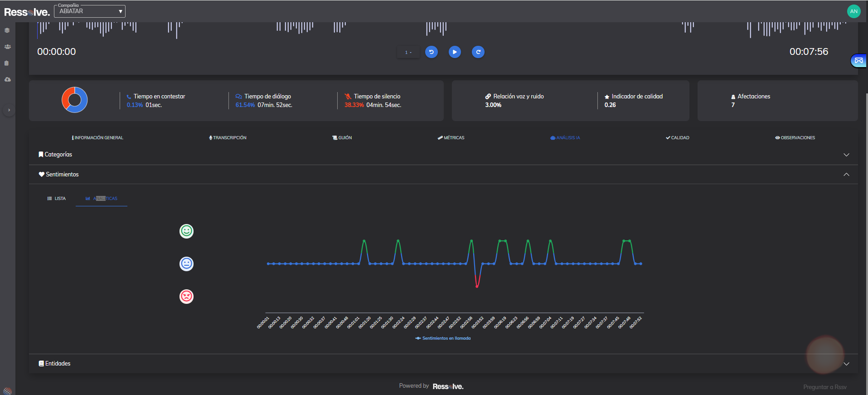The image size is (868, 395).
Task: Collapse the Sentimientos section chevron
Action: pos(846,175)
